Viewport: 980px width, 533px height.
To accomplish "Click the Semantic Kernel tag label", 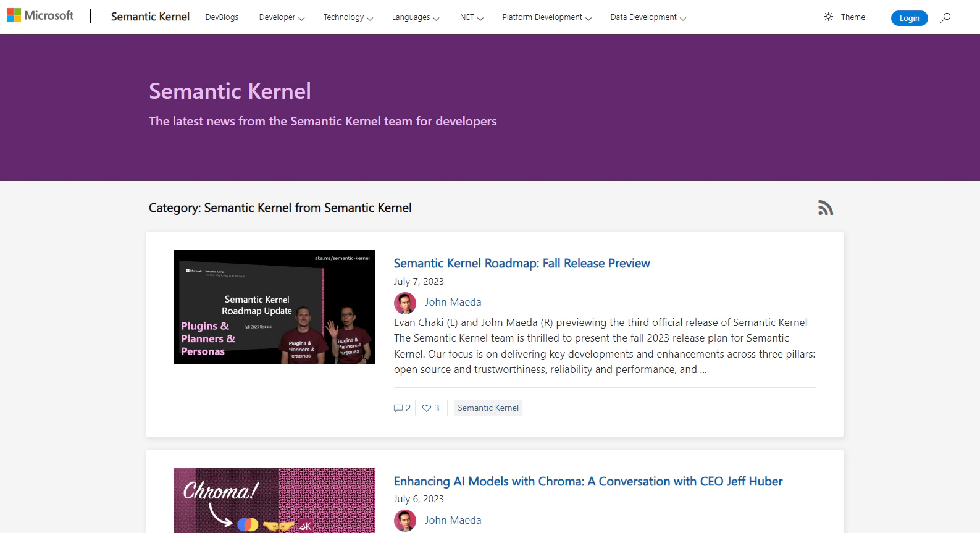I will point(488,408).
